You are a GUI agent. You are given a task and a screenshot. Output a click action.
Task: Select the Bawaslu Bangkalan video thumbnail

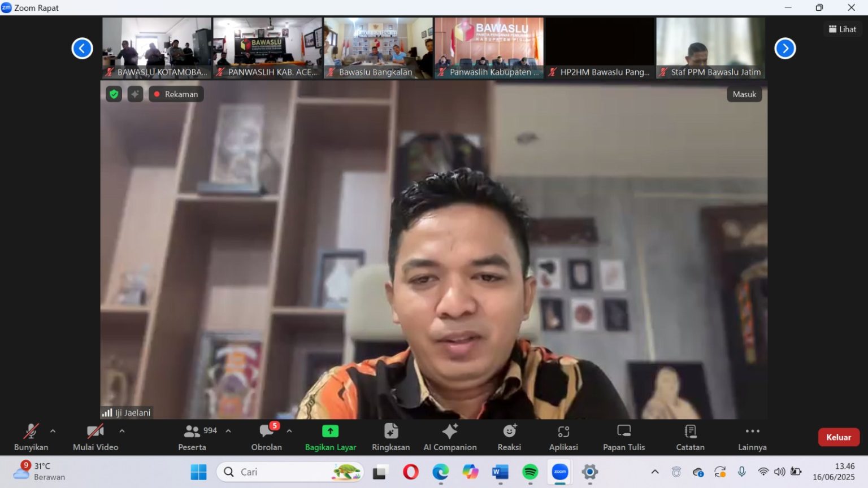click(378, 48)
